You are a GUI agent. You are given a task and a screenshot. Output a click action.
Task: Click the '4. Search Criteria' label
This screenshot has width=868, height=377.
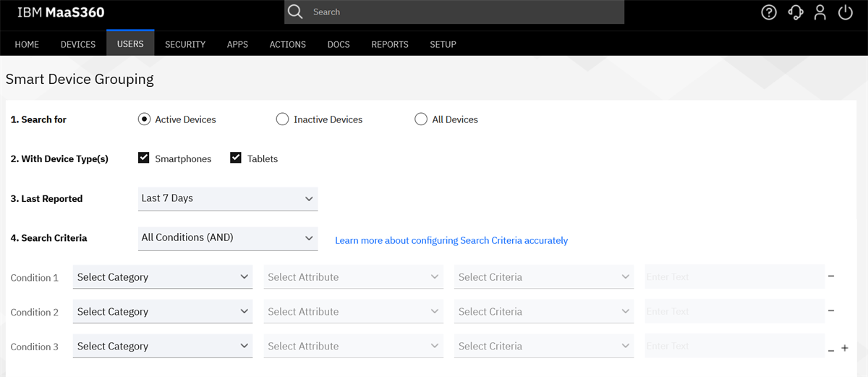[48, 237]
